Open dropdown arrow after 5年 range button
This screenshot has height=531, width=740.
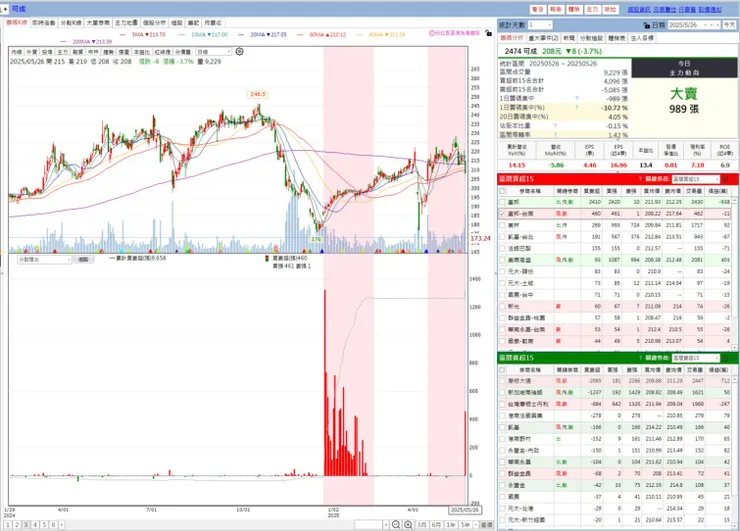(x=476, y=525)
